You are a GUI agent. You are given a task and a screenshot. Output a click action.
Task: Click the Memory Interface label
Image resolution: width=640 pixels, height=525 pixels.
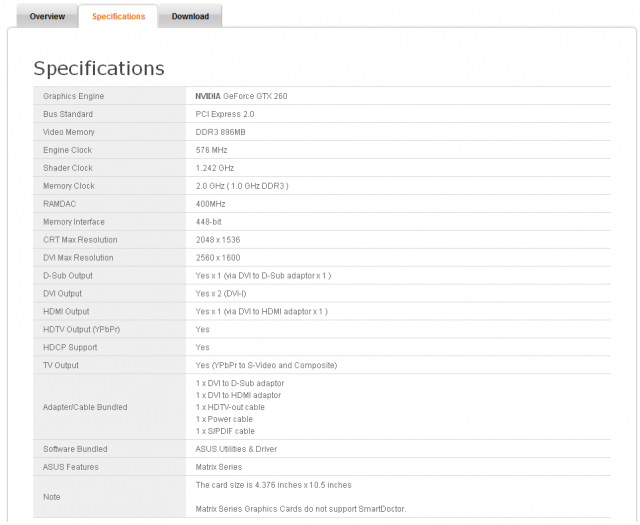pos(74,222)
